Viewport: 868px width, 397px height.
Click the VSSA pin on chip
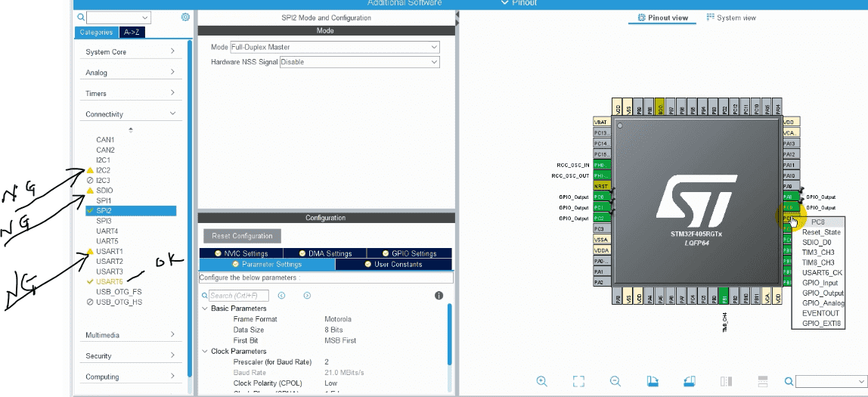pyautogui.click(x=602, y=239)
